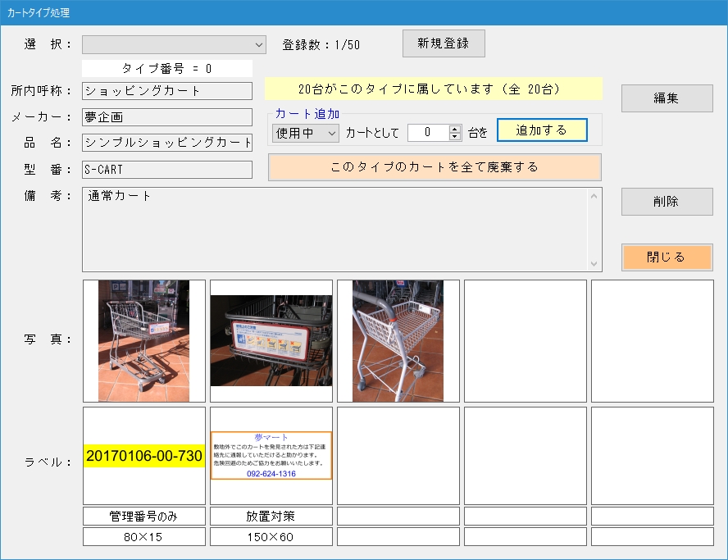Click the カートタイプ処理 window title
The height and width of the screenshot is (560, 728).
pos(38,12)
